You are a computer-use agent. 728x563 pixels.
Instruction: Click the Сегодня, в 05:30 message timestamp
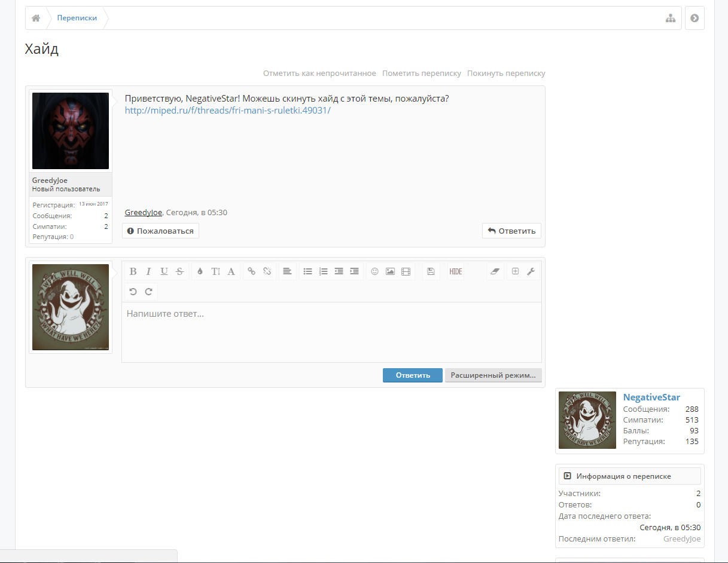tap(196, 213)
